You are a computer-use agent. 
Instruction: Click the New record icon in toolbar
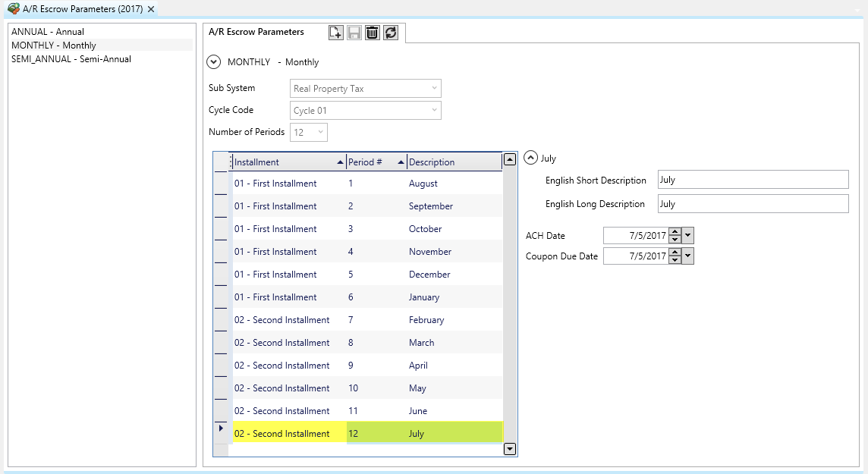[335, 33]
